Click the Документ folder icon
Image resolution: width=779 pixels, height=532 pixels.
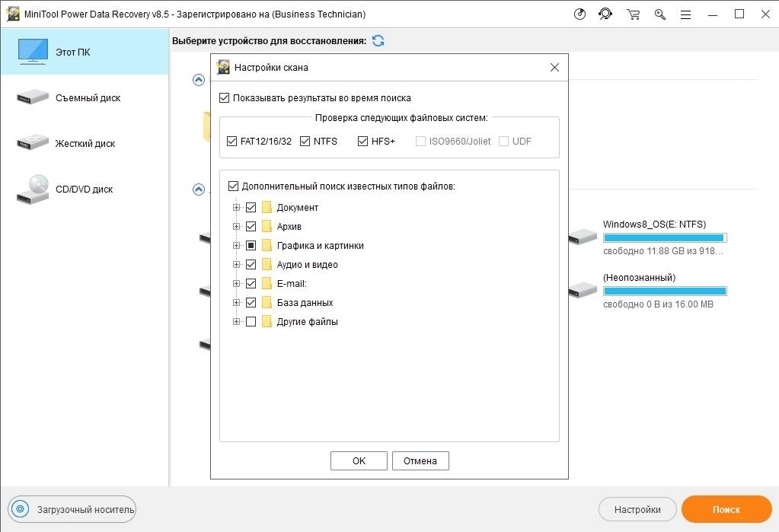point(267,207)
